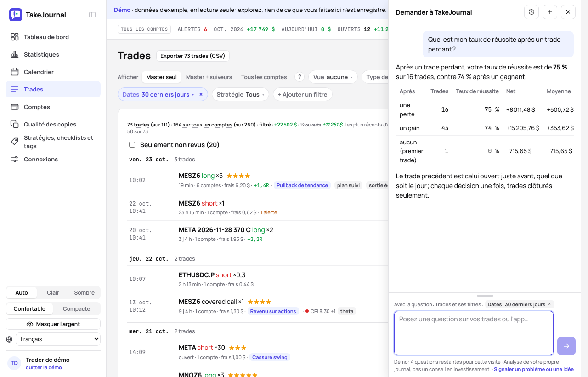The image size is (588, 377).
Task: Open the Français language dropdown
Action: [58, 339]
